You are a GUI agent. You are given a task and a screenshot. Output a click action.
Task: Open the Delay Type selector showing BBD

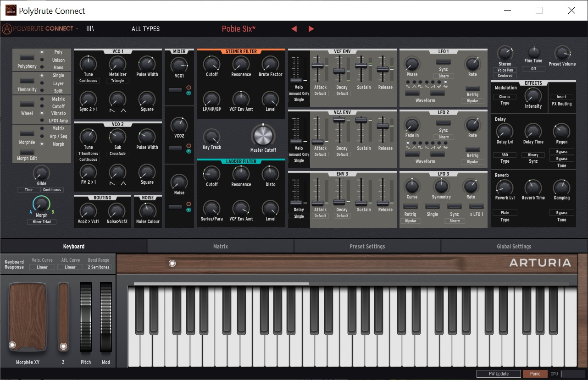pyautogui.click(x=505, y=155)
